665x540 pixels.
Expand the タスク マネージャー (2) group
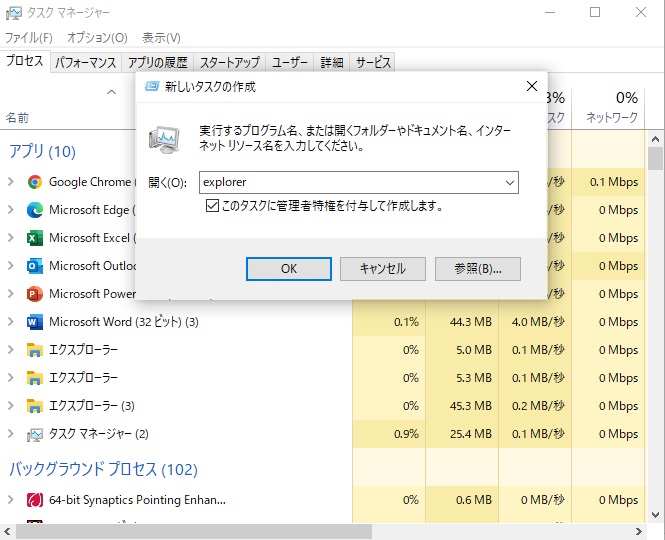[11, 434]
